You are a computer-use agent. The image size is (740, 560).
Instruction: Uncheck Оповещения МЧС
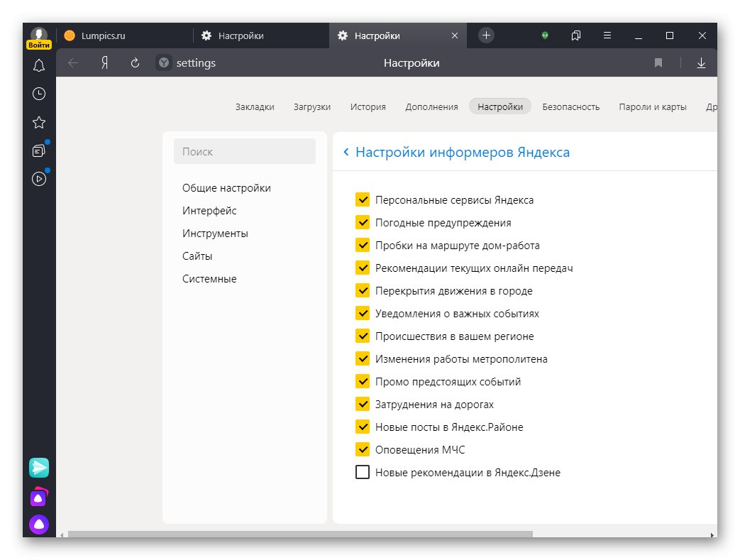363,449
